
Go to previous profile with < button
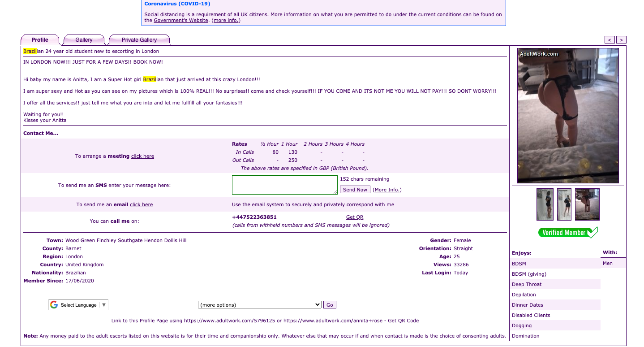(x=610, y=40)
